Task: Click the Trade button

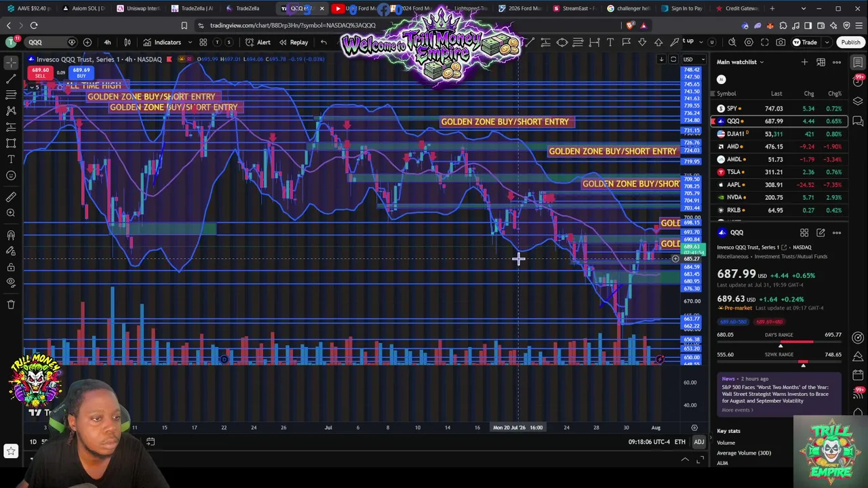Action: pos(805,42)
